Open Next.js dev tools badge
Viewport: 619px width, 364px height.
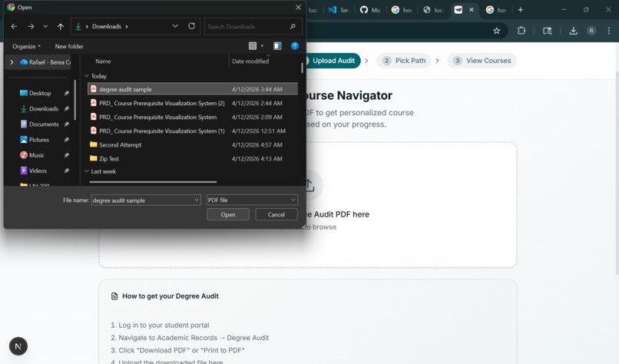click(18, 346)
